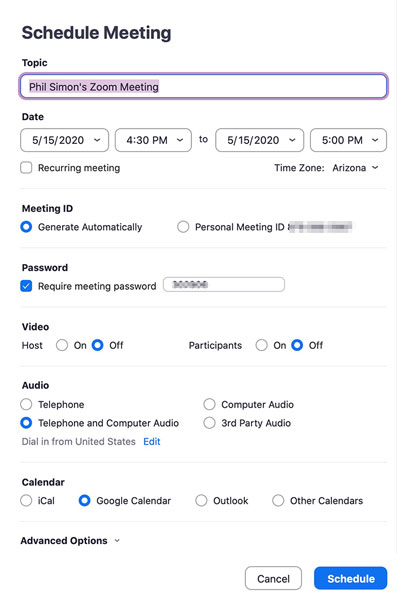Check the Recurring meeting checkbox

point(26,168)
